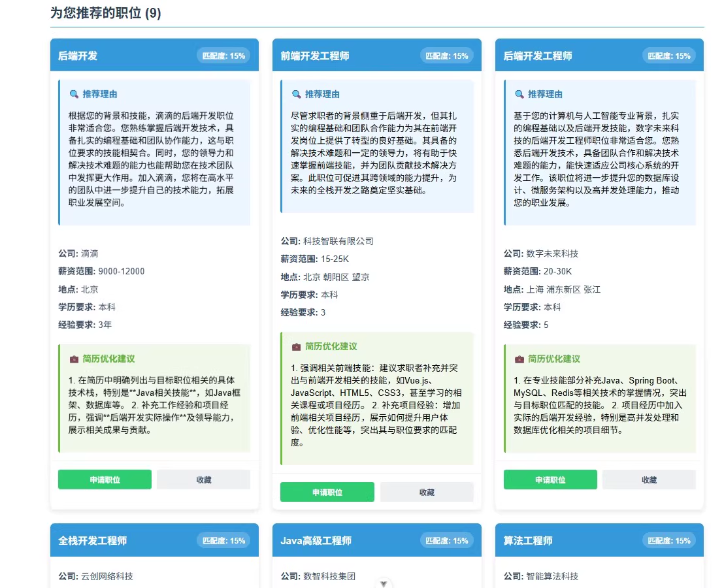Click 简历优化建议 heading in 后端开发工程师 card
The height and width of the screenshot is (588, 724).
[554, 359]
